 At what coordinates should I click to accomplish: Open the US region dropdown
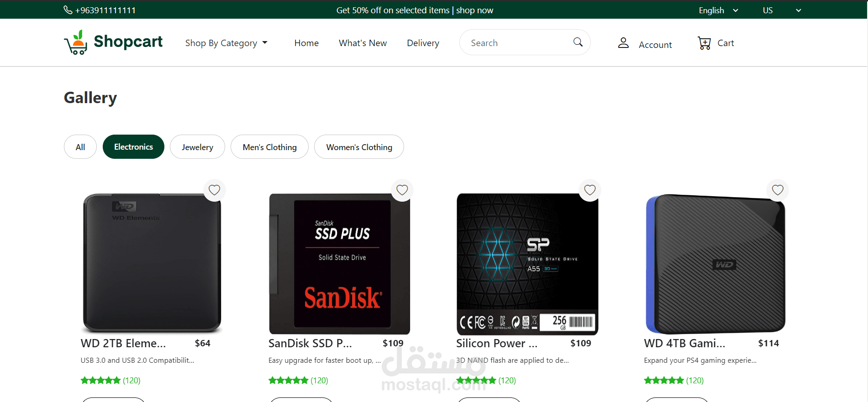click(782, 10)
